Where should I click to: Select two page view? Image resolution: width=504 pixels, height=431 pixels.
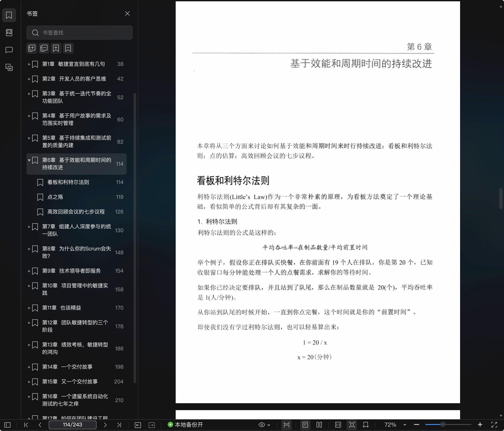tap(319, 425)
